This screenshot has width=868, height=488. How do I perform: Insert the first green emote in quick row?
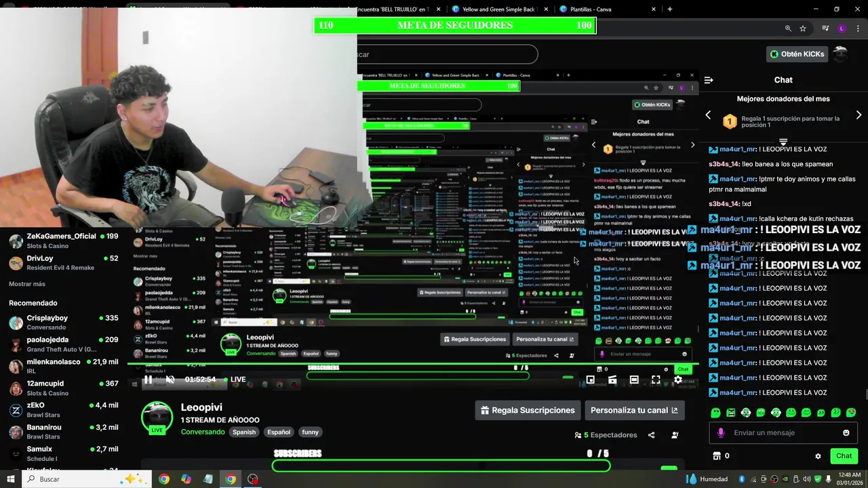tap(715, 413)
